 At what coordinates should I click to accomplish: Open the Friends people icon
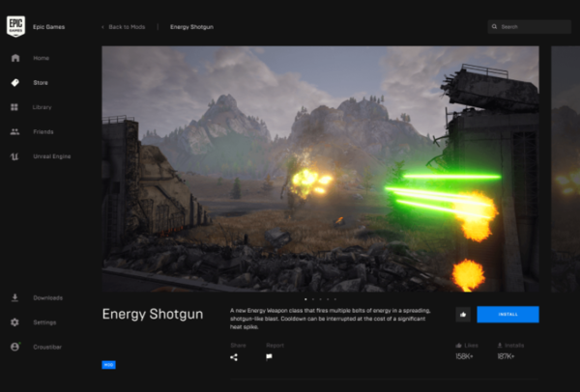(14, 131)
